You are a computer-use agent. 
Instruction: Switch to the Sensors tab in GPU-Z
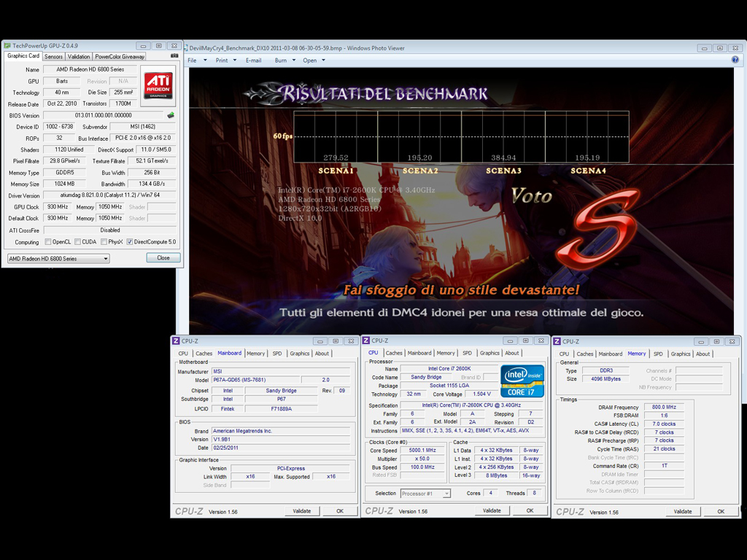point(53,57)
